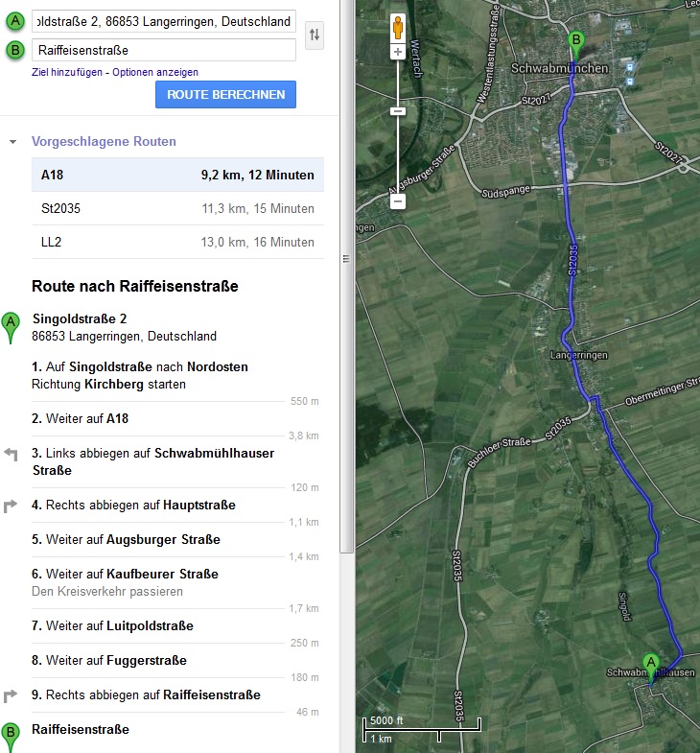Click the Optionen anzeigen link
The width and height of the screenshot is (700, 753).
coord(155,72)
